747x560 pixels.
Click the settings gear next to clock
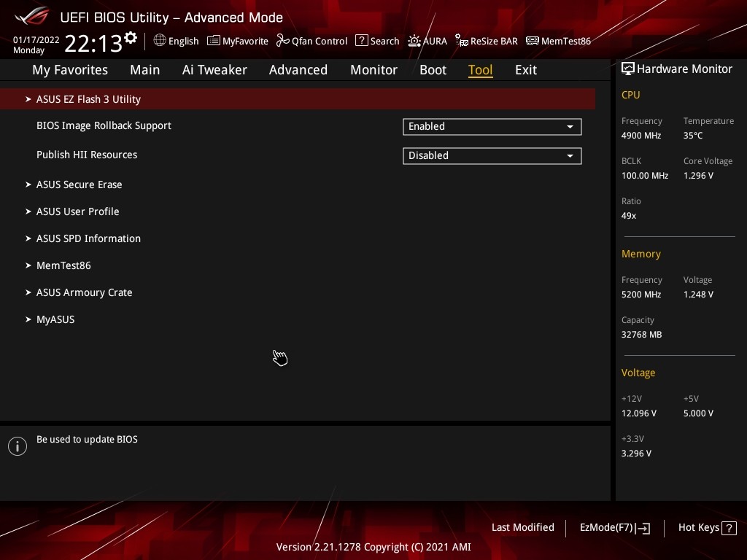131,37
